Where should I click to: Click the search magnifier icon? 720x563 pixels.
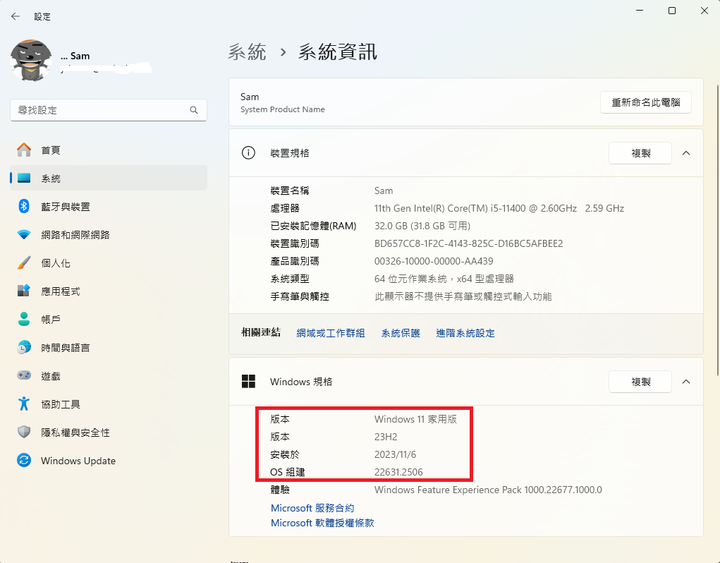click(194, 110)
